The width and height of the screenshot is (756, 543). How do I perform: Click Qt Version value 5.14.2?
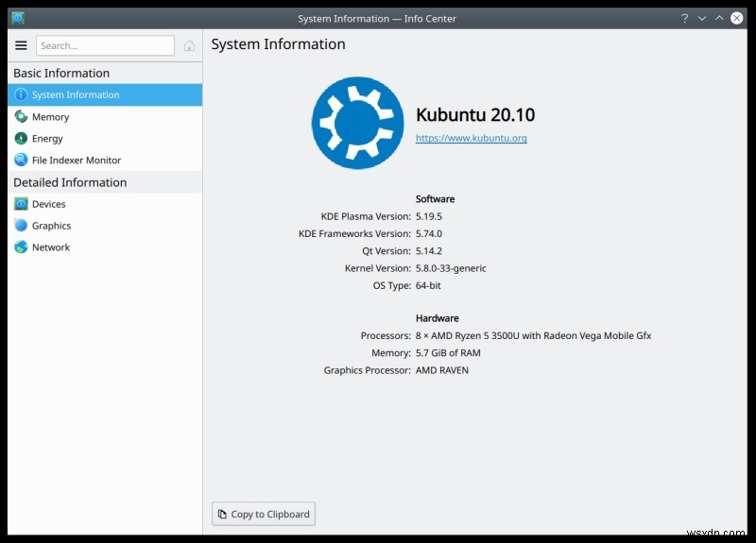pyautogui.click(x=429, y=251)
